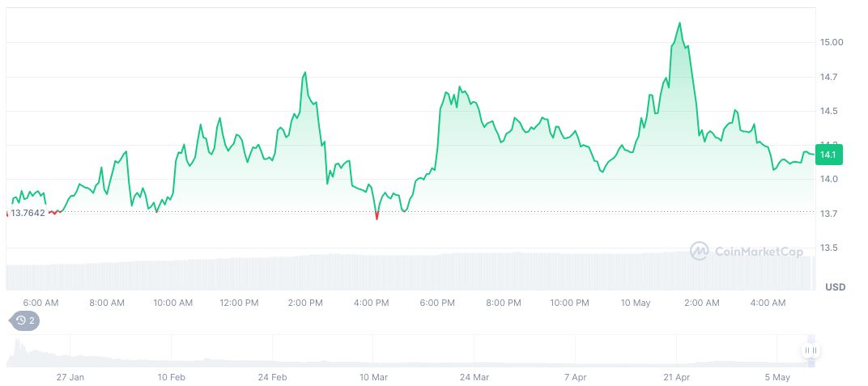
Task: Click the 13.7642 opening price label
Action: click(28, 213)
